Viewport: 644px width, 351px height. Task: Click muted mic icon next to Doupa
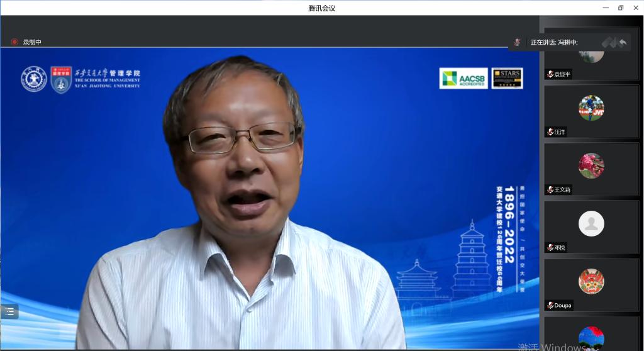[550, 305]
